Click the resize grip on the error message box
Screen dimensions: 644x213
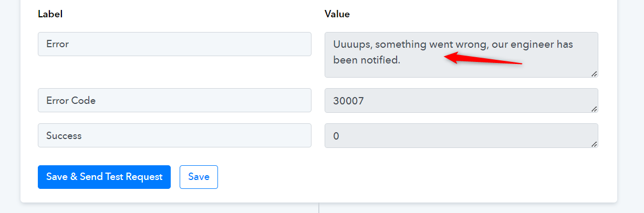pos(594,73)
